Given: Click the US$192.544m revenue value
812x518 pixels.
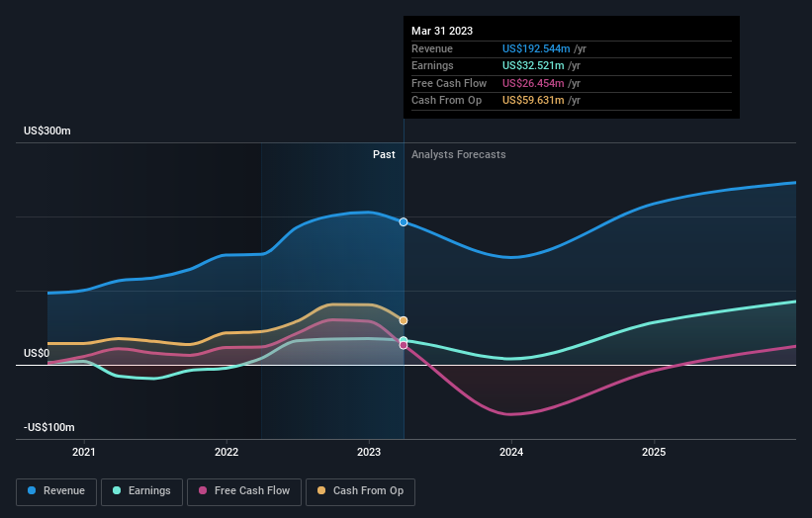Looking at the screenshot, I should tap(536, 48).
